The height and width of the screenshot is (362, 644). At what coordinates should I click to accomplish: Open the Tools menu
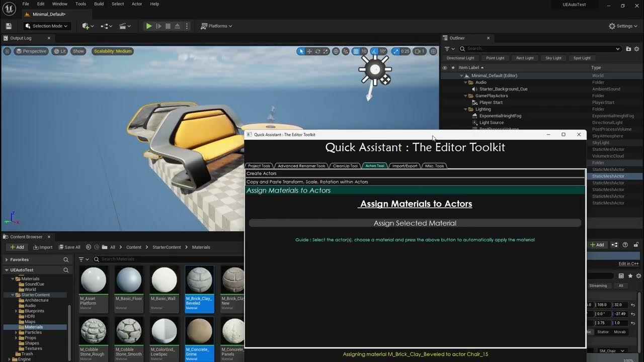coord(80,4)
